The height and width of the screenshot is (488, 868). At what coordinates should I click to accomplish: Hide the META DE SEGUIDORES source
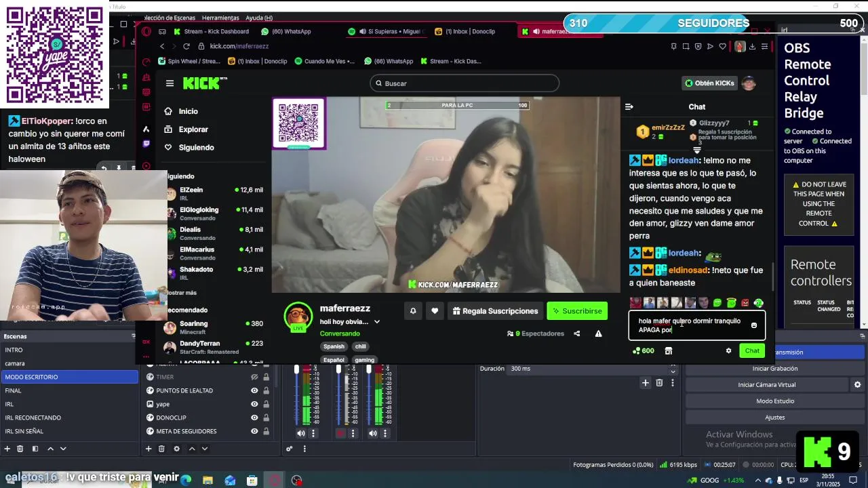254,431
